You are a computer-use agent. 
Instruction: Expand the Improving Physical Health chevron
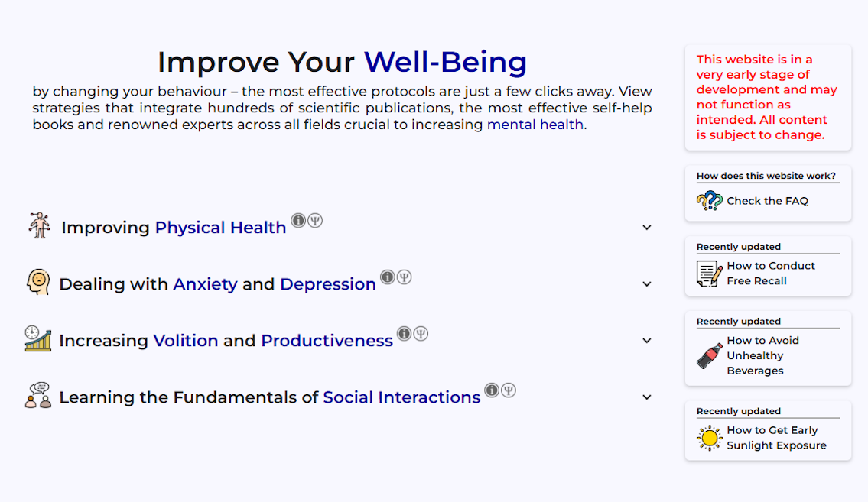point(646,228)
